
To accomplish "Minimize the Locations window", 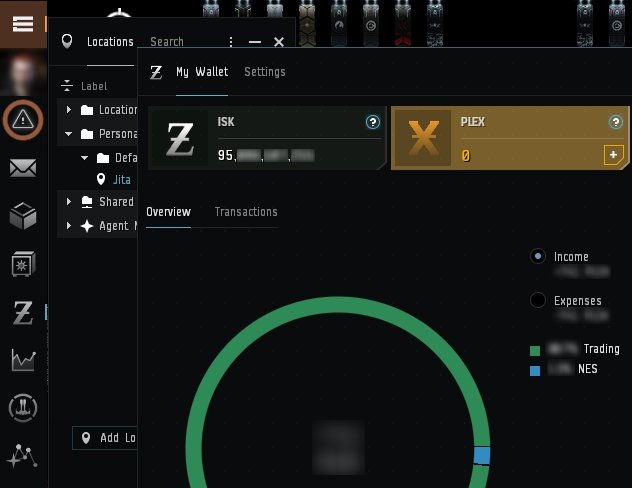I will (255, 42).
